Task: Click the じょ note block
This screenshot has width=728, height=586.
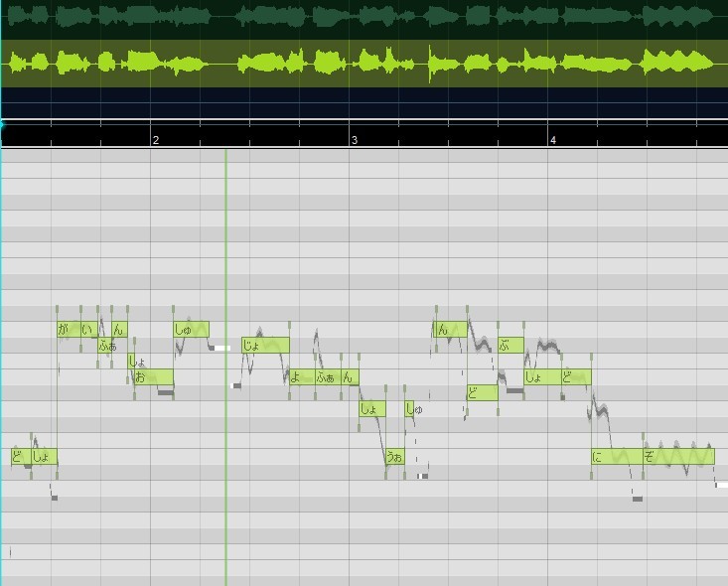Action: click(x=265, y=345)
